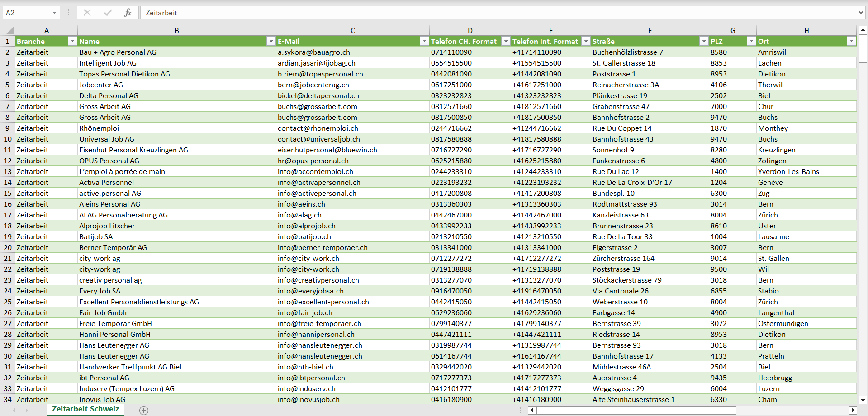Screen dimensions: 868x416
Task: Click next sheet navigation arrow
Action: click(x=27, y=410)
